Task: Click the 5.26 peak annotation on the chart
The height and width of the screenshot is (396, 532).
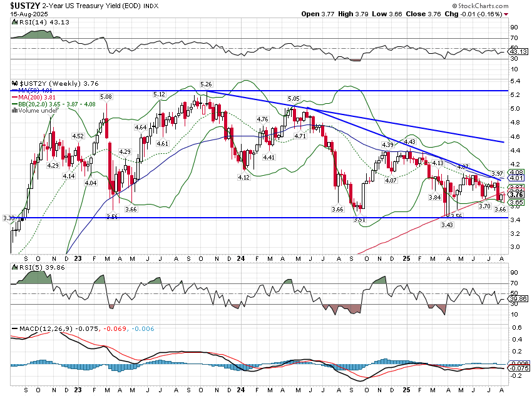Action: 207,83
